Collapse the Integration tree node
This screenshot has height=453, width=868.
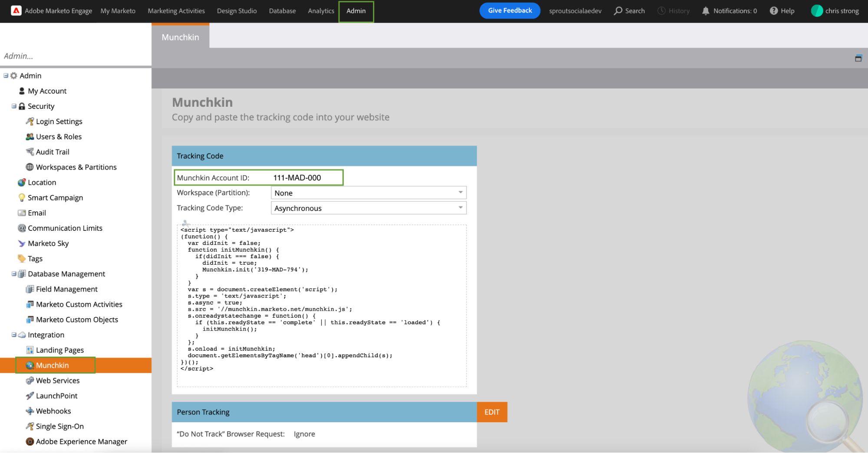(x=13, y=335)
